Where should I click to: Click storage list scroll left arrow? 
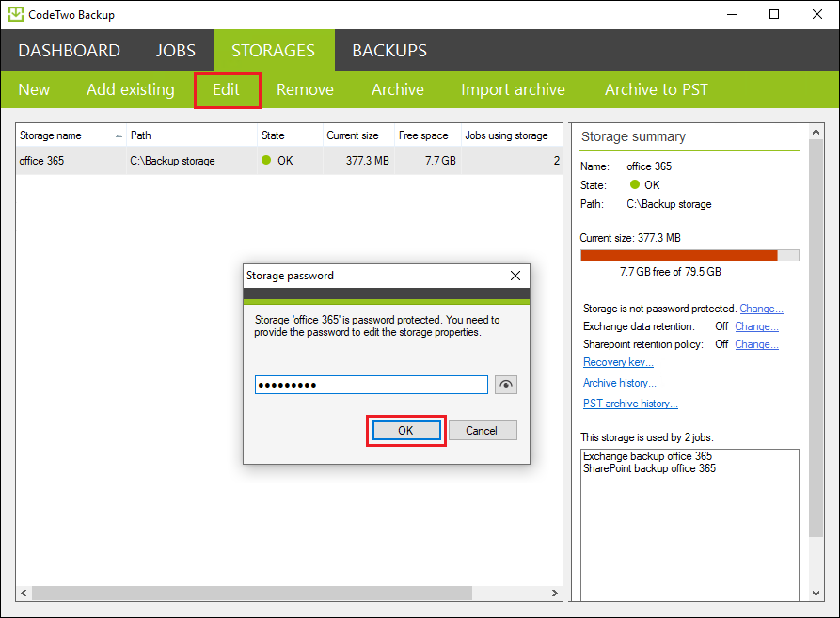point(24,593)
